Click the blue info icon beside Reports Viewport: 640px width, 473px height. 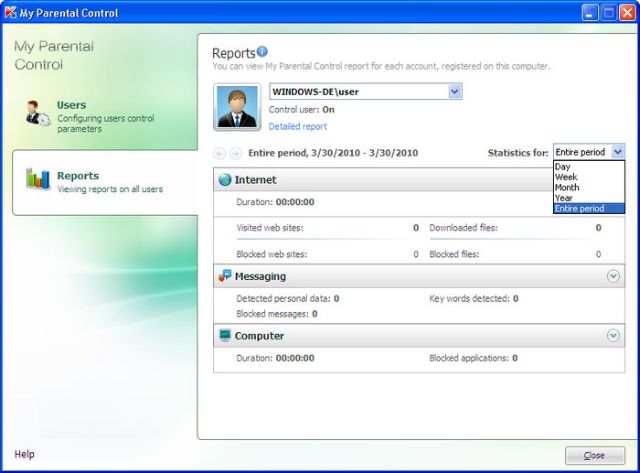[262, 51]
